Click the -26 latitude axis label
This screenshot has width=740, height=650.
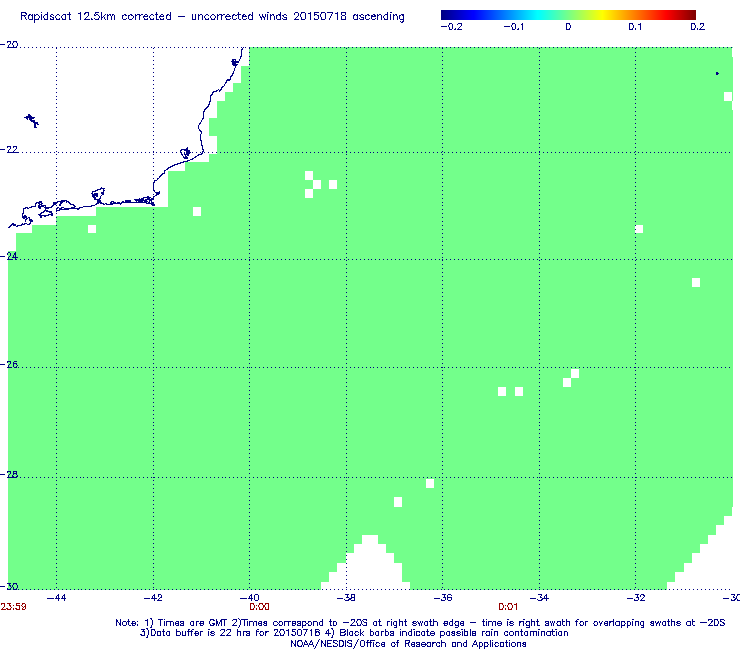pyautogui.click(x=9, y=364)
